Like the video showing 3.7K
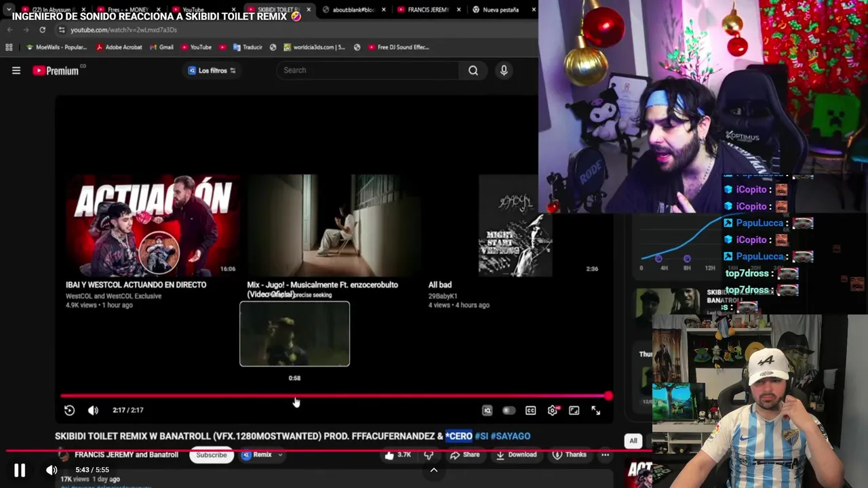The height and width of the screenshot is (488, 868). click(397, 455)
